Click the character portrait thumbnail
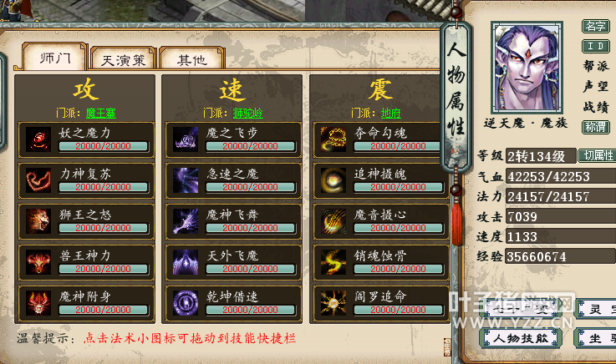Viewport: 616px width, 364px height. click(x=527, y=68)
